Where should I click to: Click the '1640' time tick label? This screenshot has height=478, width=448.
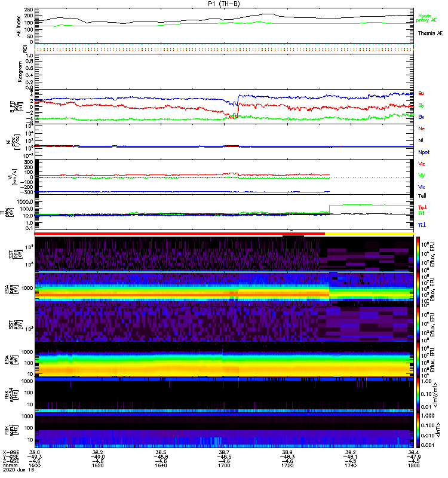(161, 465)
